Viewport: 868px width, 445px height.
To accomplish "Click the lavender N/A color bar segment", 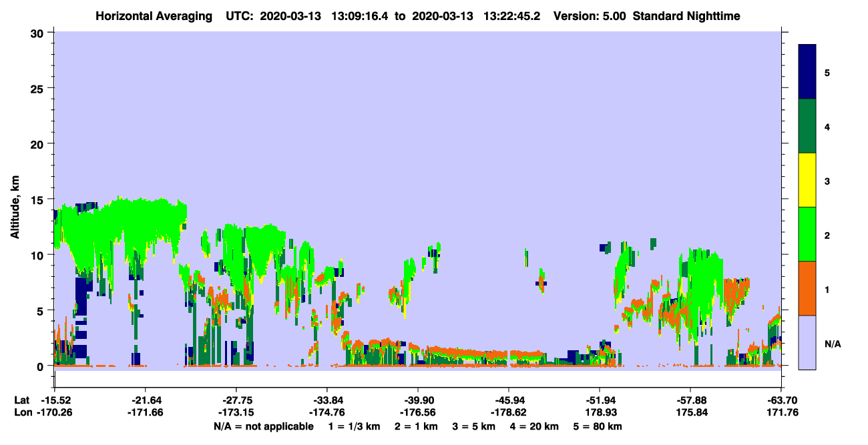I will click(807, 342).
